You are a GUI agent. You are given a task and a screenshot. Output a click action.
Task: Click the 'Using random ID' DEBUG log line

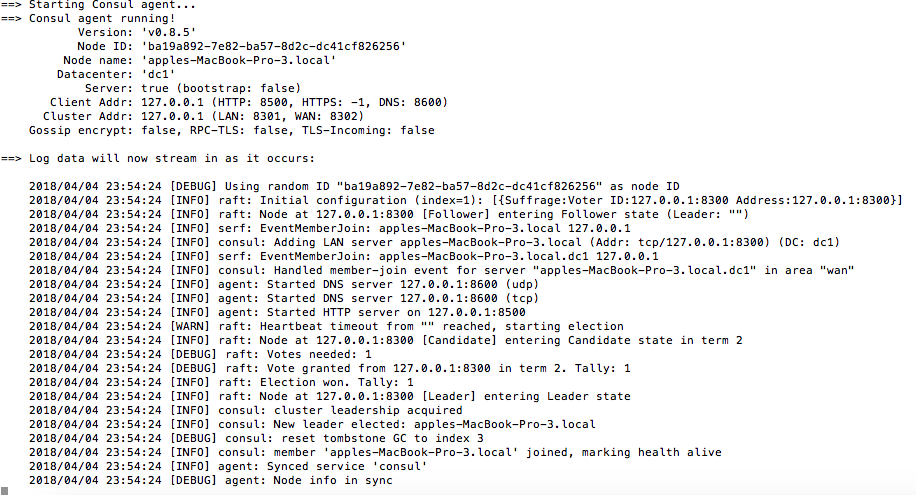[x=355, y=186]
